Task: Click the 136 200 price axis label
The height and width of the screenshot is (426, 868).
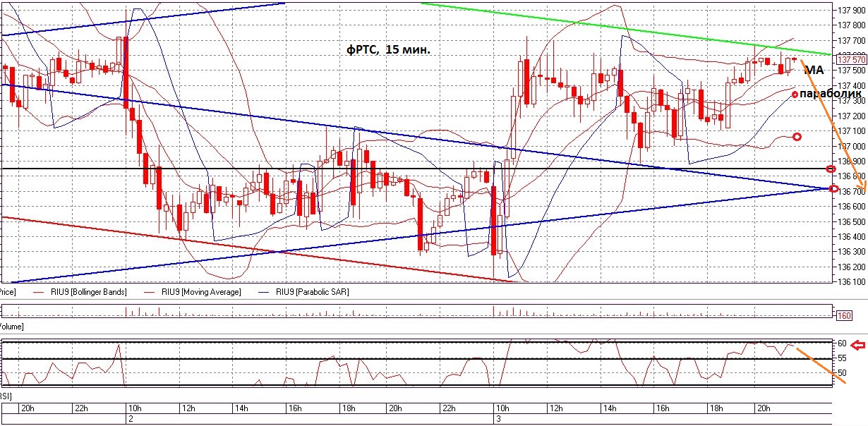Action: click(x=850, y=267)
